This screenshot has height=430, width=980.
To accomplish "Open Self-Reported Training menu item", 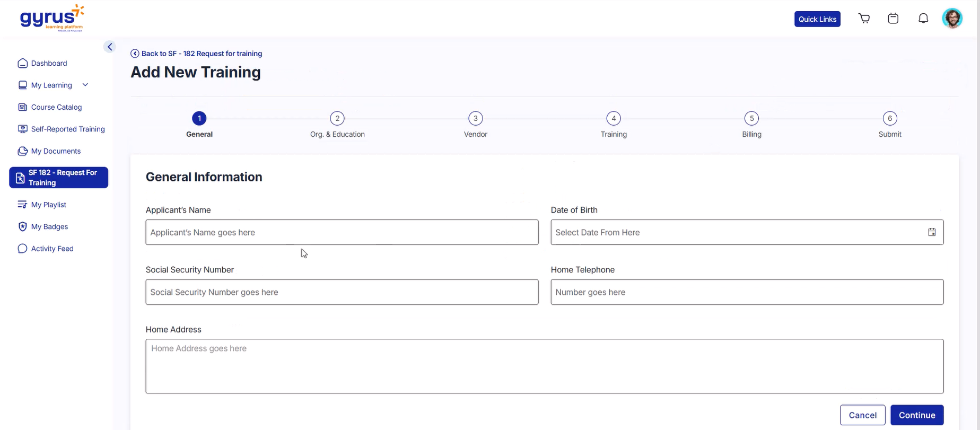I will click(x=68, y=129).
